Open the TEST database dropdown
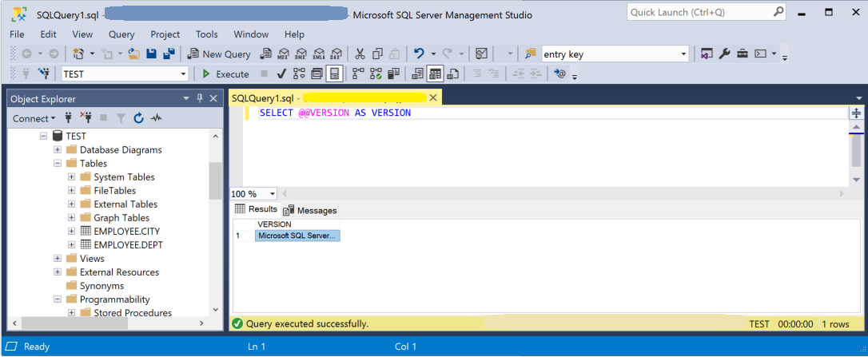This screenshot has width=868, height=357. click(184, 73)
